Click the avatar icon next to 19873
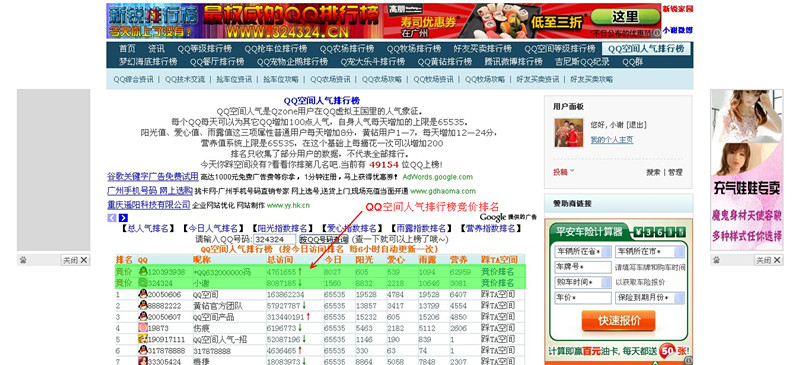 [143, 328]
